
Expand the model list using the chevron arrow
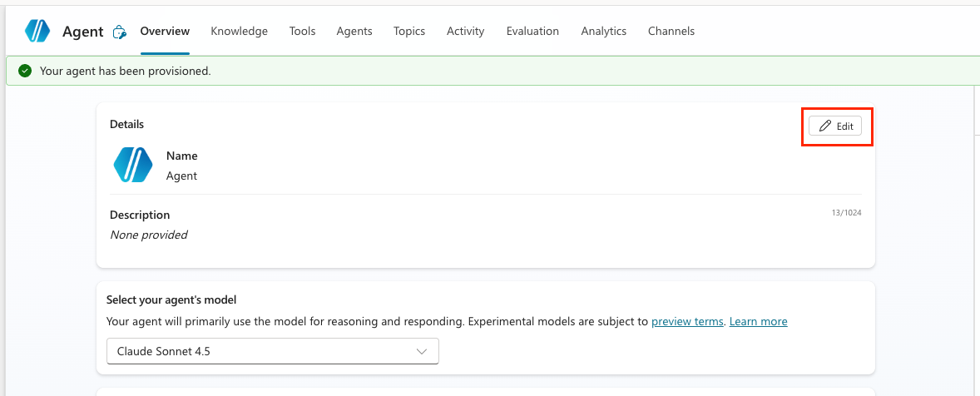[422, 352]
